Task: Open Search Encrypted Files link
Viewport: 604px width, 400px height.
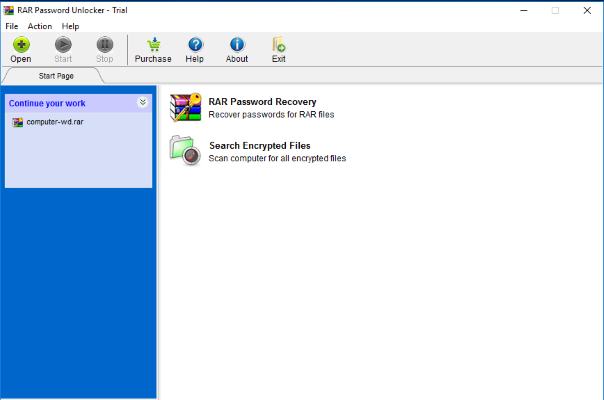Action: (x=260, y=146)
